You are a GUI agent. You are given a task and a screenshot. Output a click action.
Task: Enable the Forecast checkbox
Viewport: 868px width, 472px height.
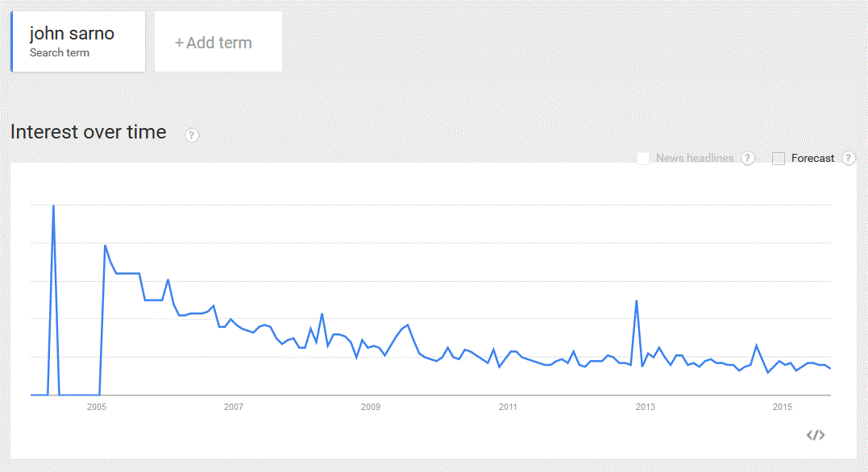(779, 159)
